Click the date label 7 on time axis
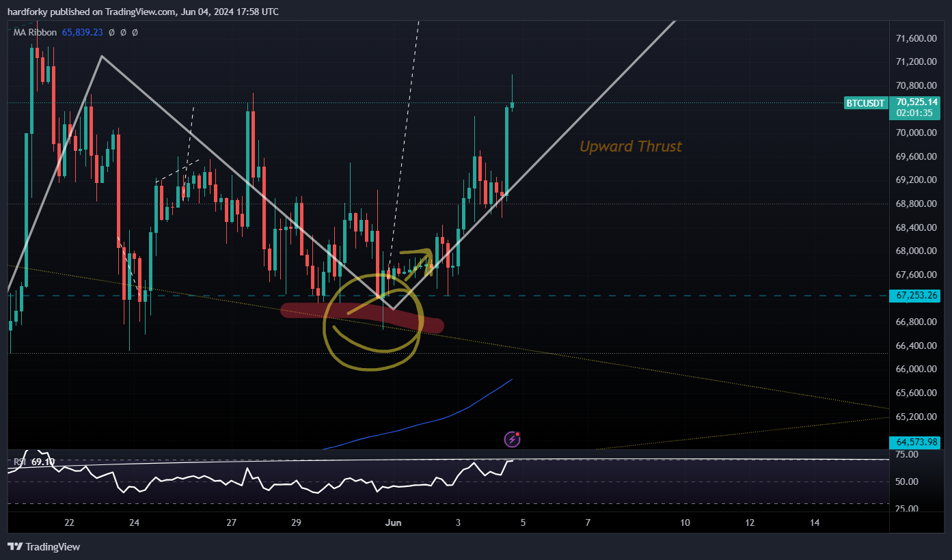The image size is (952, 560). coord(588,522)
